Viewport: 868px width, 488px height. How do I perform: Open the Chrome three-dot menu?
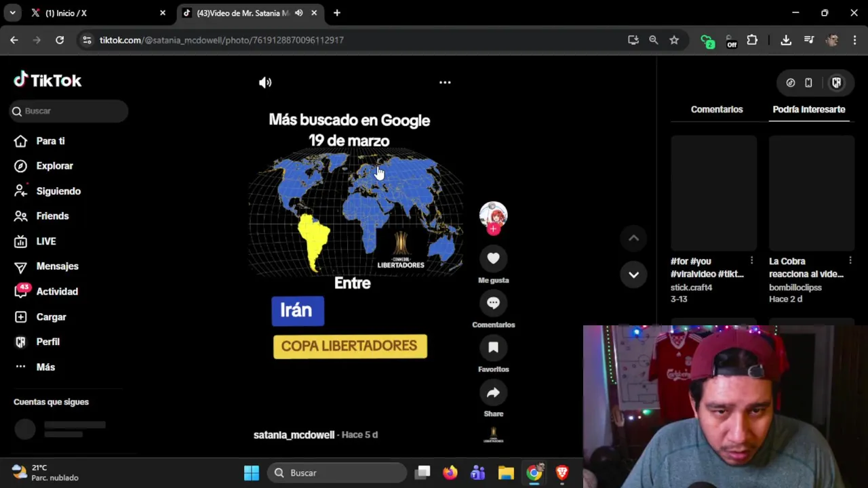click(854, 40)
